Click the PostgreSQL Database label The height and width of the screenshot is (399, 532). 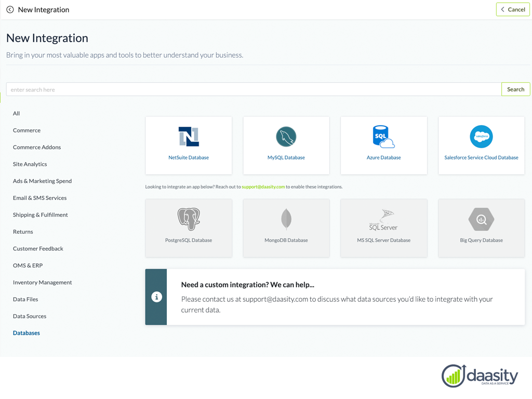click(189, 240)
